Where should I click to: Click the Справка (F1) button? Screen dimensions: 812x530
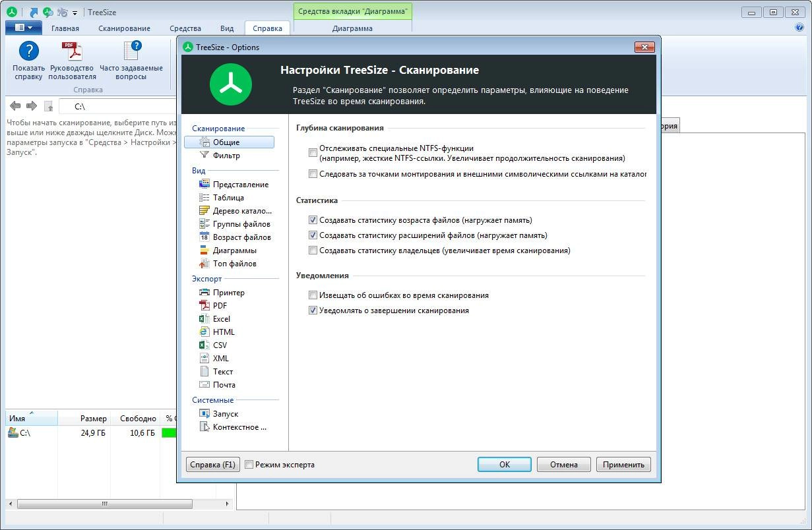[212, 465]
